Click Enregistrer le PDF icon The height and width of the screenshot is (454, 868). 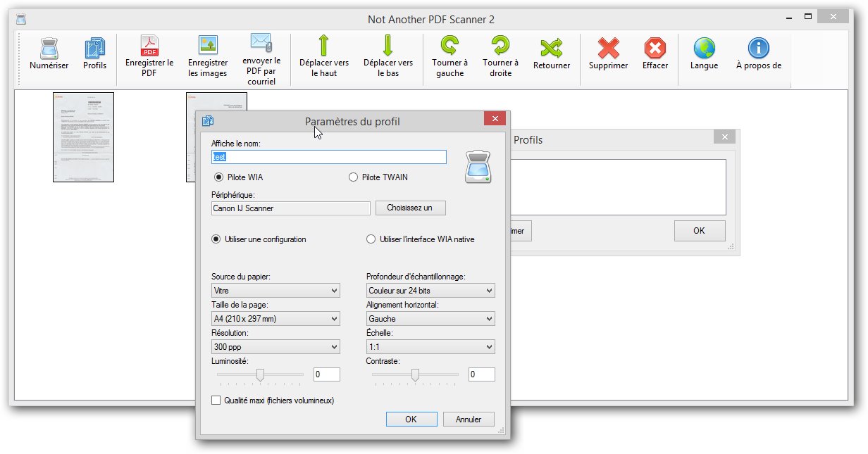coord(149,46)
